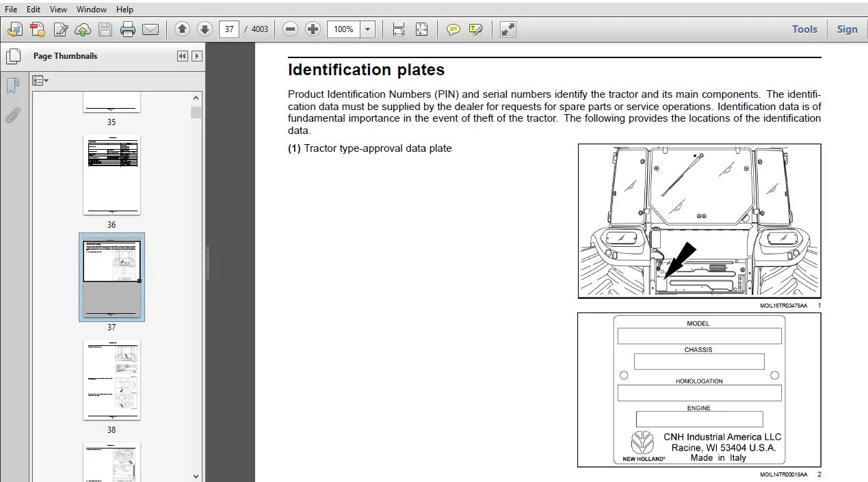
Task: Zoom out with the minus button
Action: [x=291, y=29]
